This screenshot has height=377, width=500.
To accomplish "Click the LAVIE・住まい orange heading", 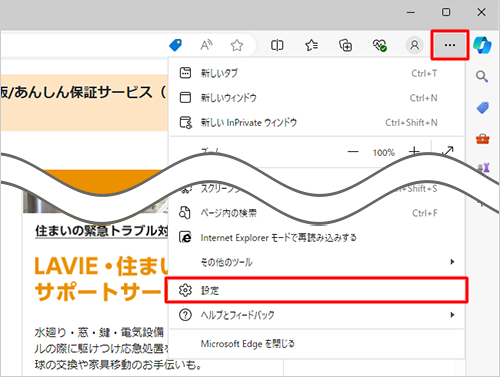I will click(x=102, y=266).
